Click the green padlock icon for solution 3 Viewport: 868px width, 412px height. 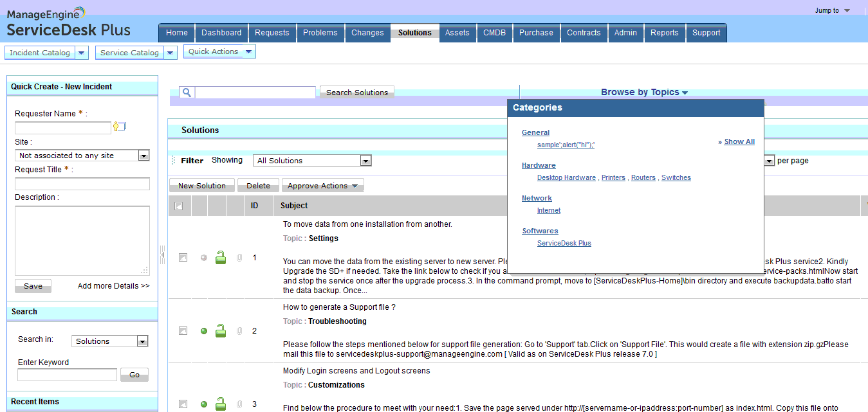221,404
